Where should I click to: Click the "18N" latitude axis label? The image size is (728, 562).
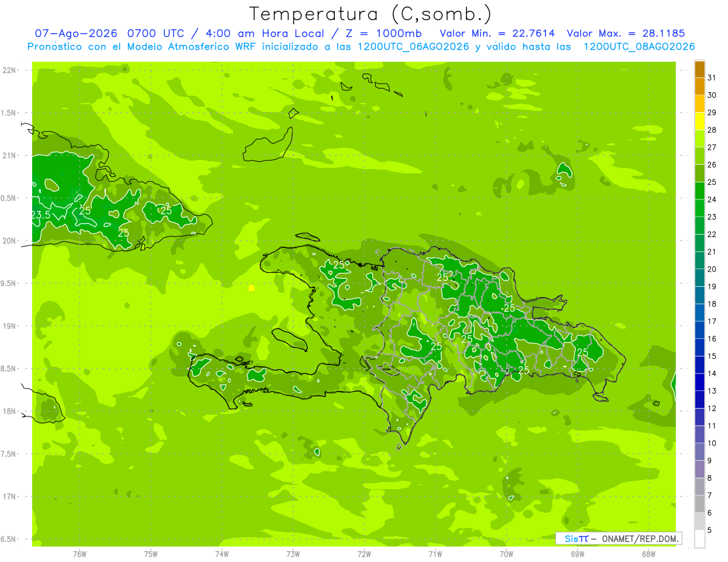click(x=10, y=411)
